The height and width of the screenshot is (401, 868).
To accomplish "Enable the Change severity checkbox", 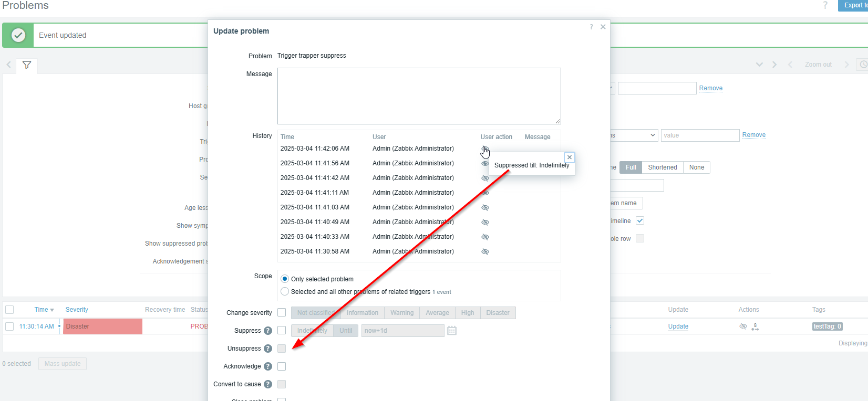I will tap(282, 313).
